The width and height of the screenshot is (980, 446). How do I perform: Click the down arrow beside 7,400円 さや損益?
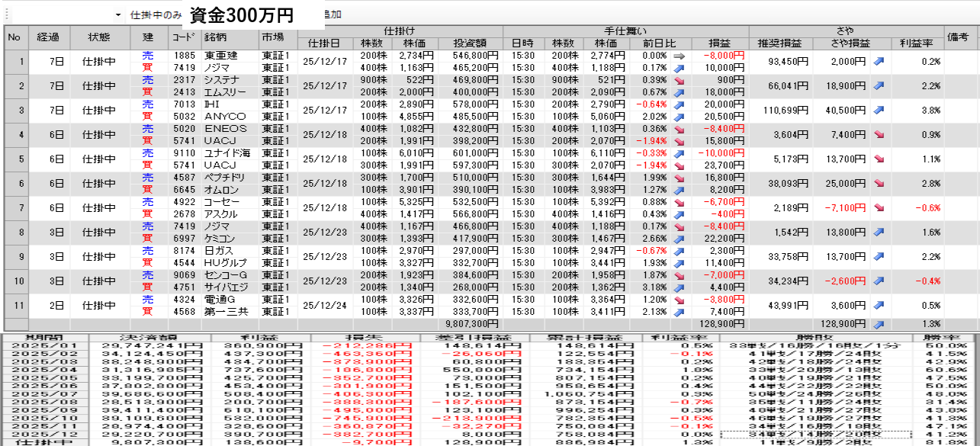click(879, 134)
